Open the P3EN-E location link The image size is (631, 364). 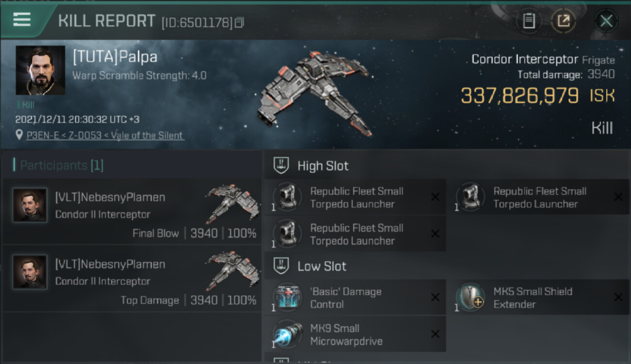click(105, 135)
